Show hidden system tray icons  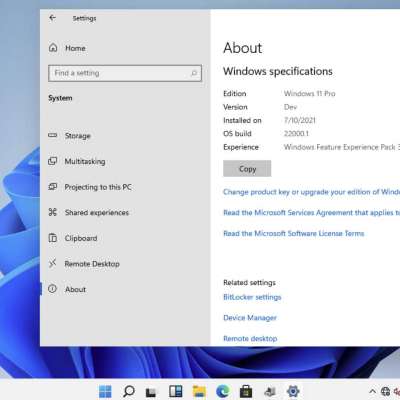point(373,391)
